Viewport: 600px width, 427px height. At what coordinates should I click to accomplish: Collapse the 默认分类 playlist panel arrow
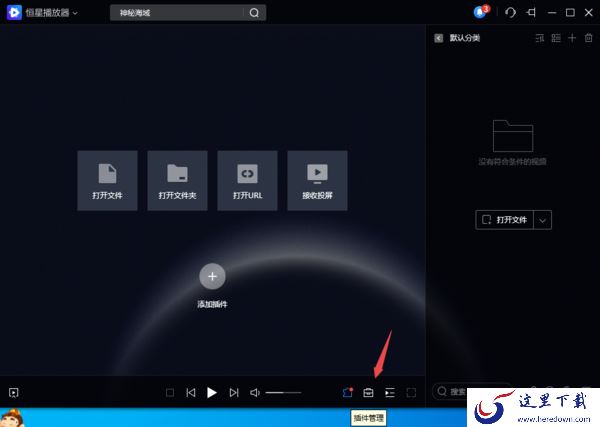439,38
